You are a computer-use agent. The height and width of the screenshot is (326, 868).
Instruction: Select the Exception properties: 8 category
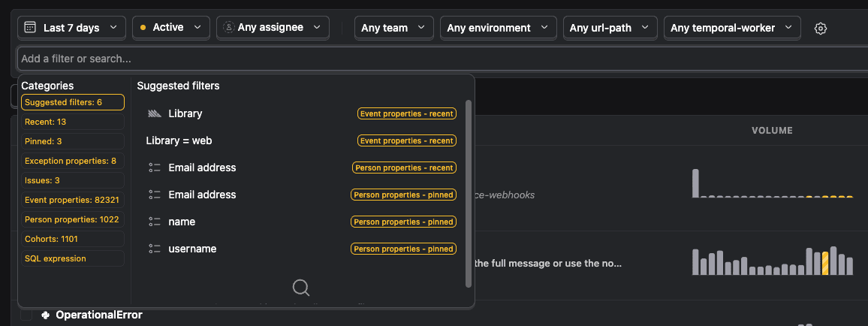73,161
